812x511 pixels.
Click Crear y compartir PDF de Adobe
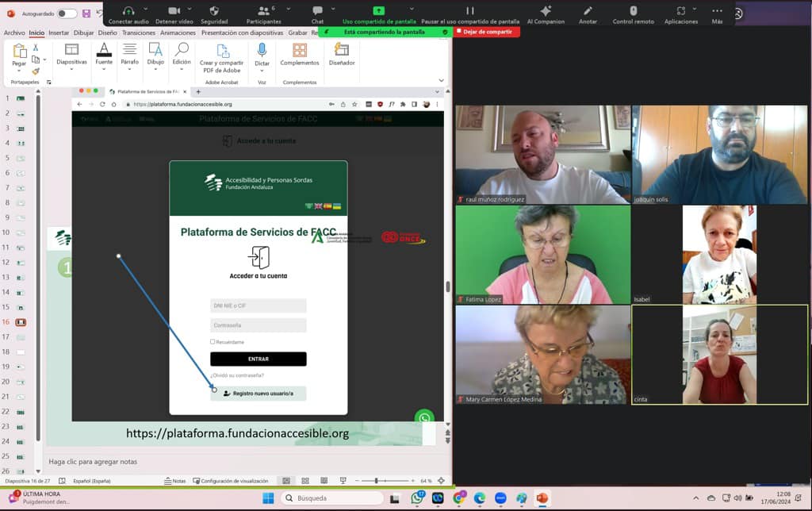pyautogui.click(x=222, y=58)
